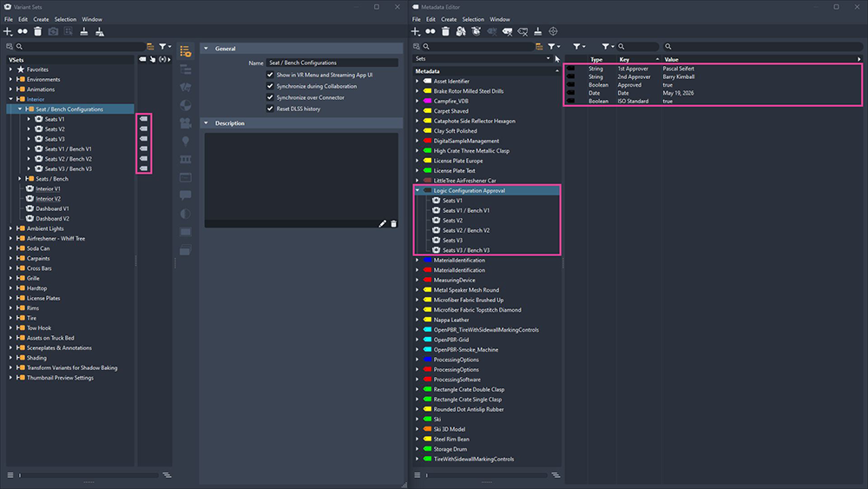Click the May 19, 2026 date value

pos(678,93)
